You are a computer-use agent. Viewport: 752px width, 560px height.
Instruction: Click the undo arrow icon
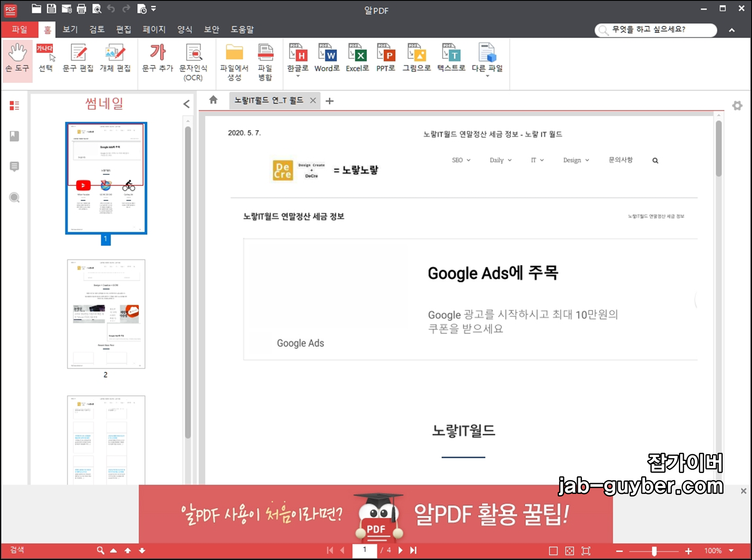(111, 8)
